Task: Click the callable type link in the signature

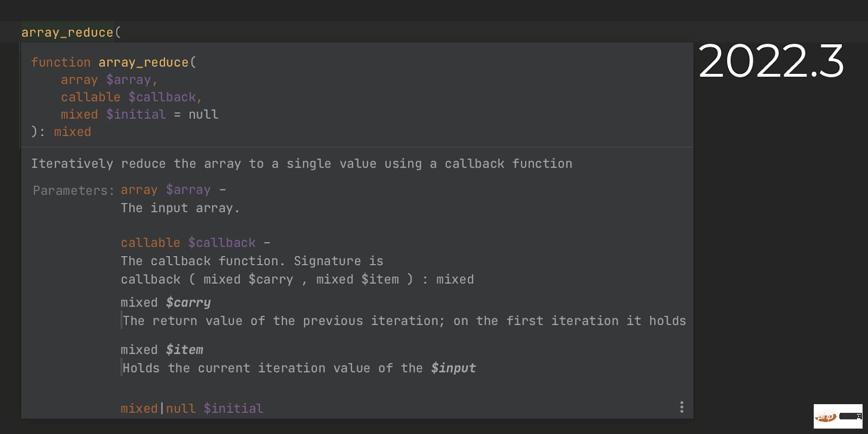Action: 91,97
